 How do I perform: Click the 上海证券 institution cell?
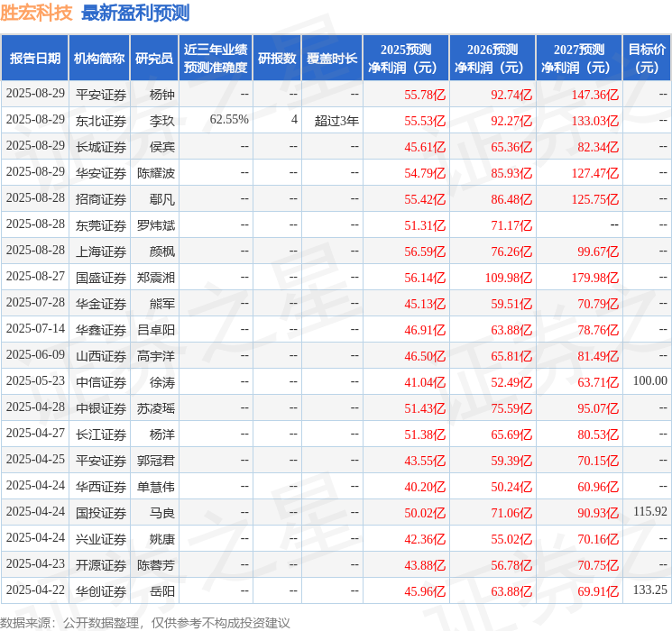pos(101,251)
